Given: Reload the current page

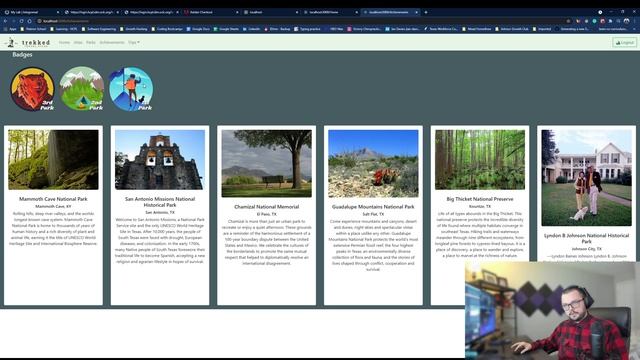Looking at the screenshot, I should (21, 21).
